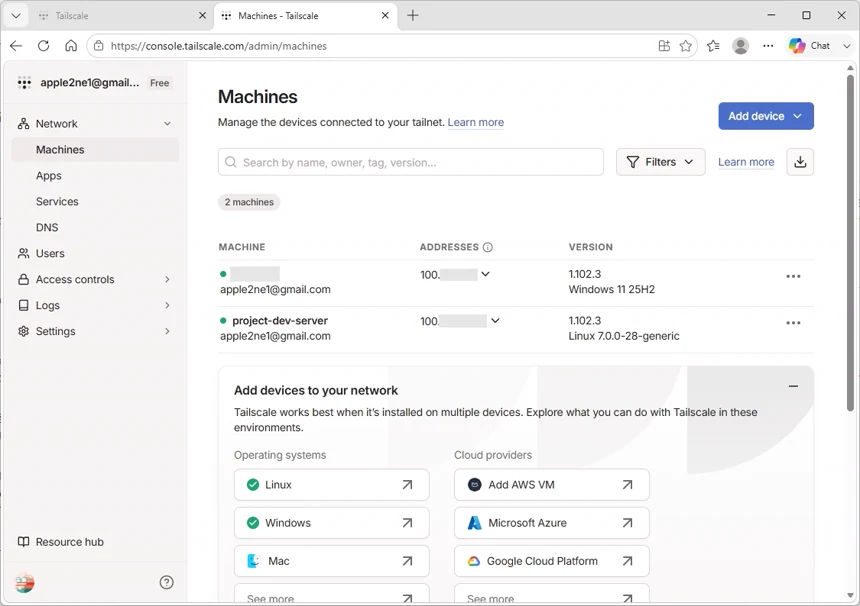Open the Mac install card

[331, 561]
